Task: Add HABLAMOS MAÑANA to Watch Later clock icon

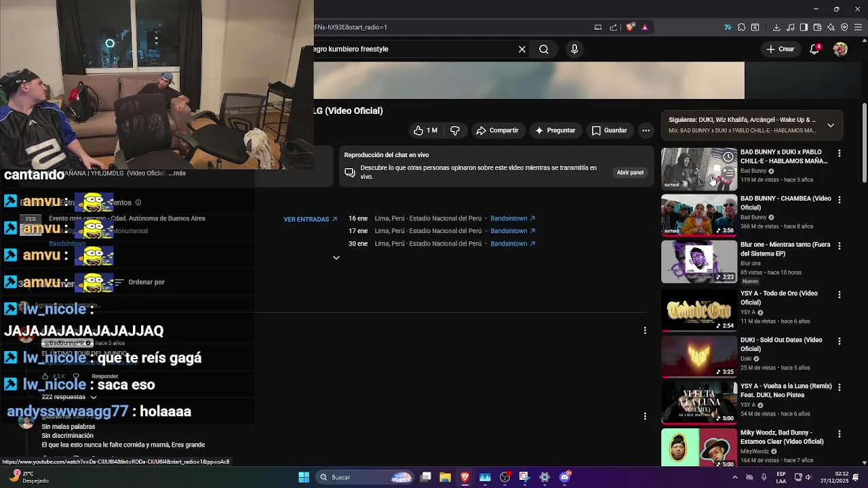Action: [728, 157]
